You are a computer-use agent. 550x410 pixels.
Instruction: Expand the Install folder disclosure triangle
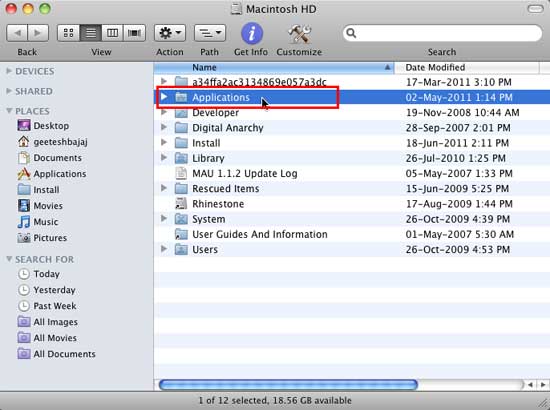(x=164, y=142)
